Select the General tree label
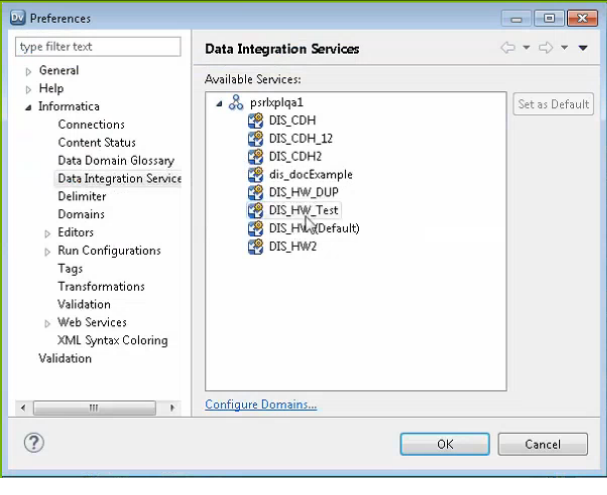The width and height of the screenshot is (607, 495). click(59, 70)
